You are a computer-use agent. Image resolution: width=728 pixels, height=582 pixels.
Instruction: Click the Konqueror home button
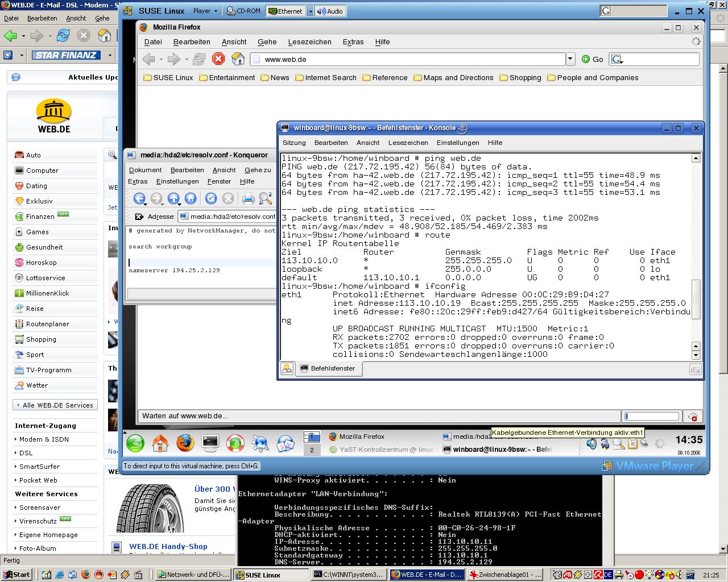191,198
